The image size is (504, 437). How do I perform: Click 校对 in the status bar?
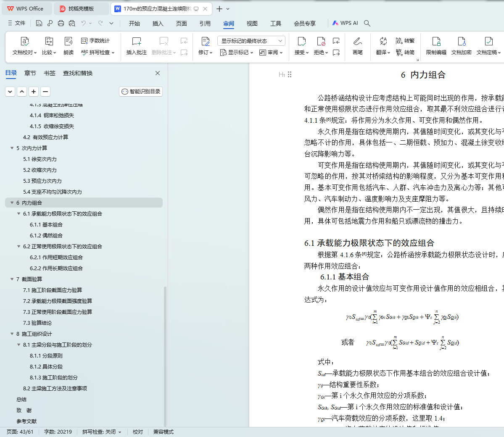[x=138, y=432]
